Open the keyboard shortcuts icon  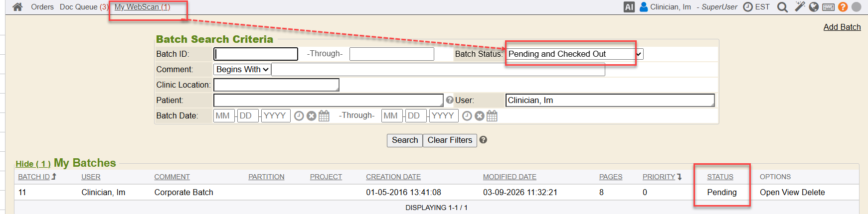pos(828,7)
